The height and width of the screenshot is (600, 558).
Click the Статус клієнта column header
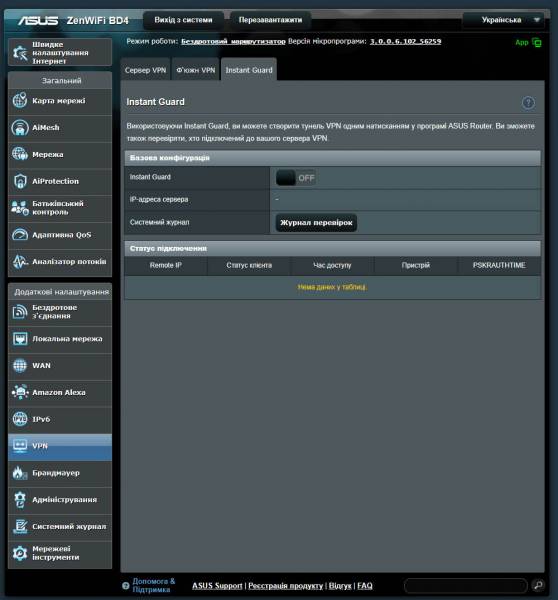[x=249, y=265]
